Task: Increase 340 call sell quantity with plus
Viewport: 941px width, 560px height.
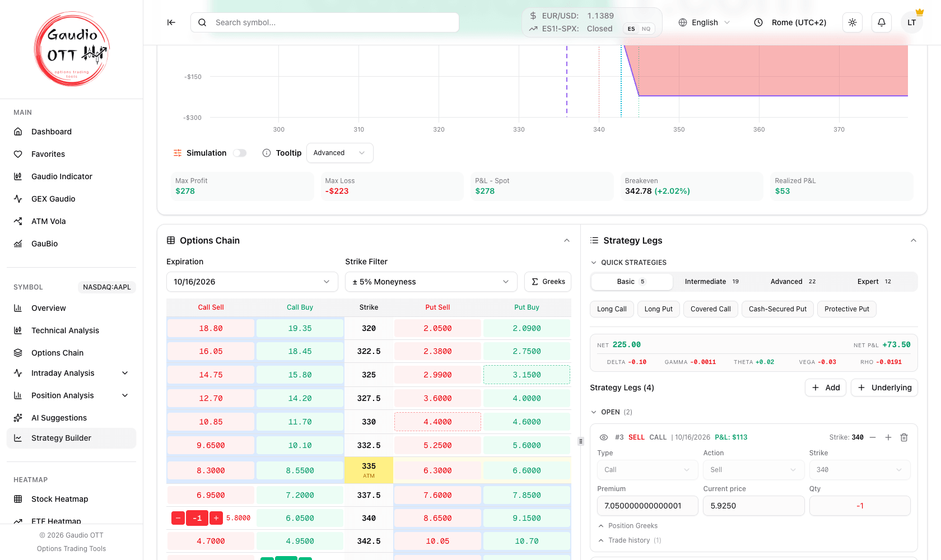Action: (x=216, y=518)
